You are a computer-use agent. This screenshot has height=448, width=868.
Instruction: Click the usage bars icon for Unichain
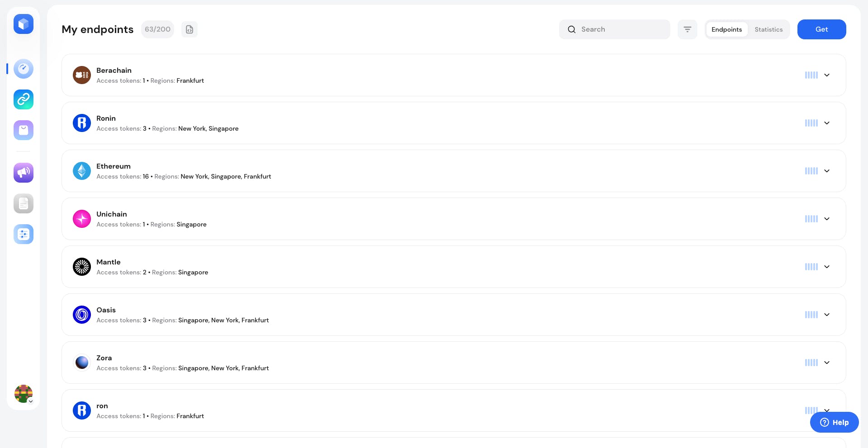(811, 219)
